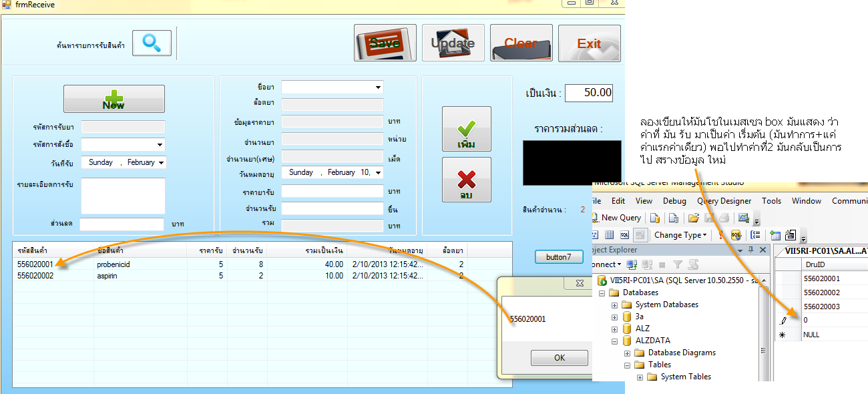
Task: Toggle the Criteria pane grid icon
Action: pyautogui.click(x=609, y=235)
